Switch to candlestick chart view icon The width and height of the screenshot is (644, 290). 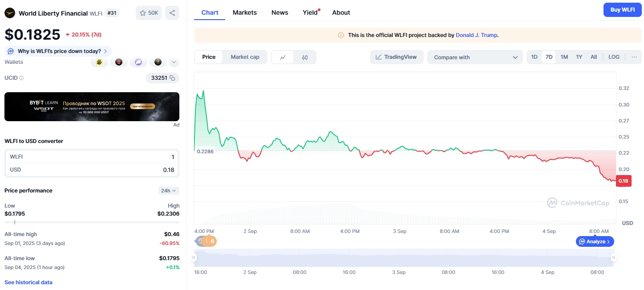[x=305, y=57]
